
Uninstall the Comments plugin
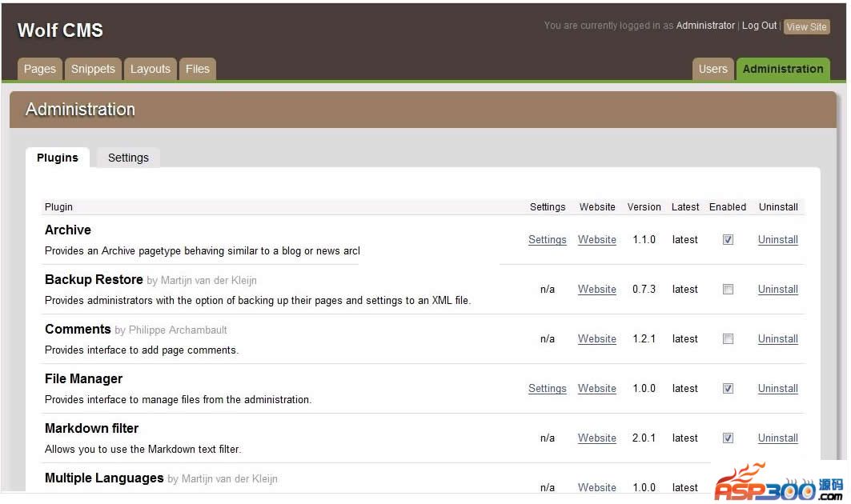[x=777, y=339]
